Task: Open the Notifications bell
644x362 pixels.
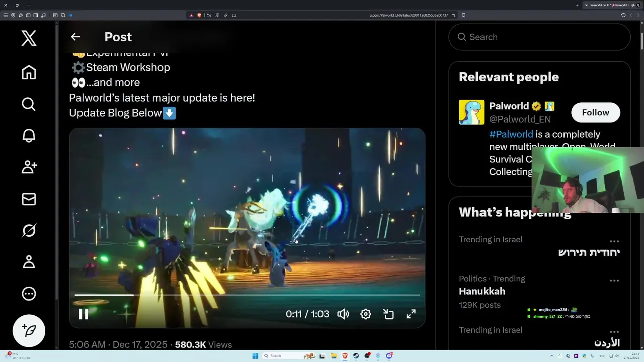Action: click(29, 136)
